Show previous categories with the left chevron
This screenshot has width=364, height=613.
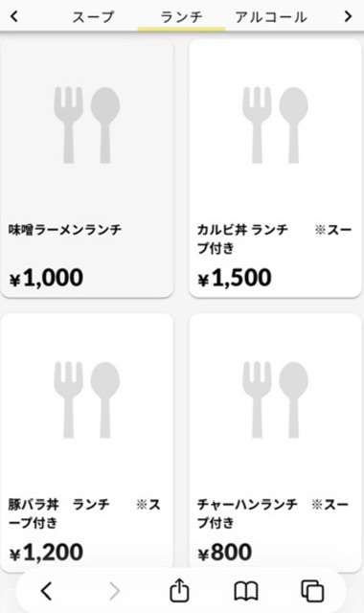click(x=14, y=16)
